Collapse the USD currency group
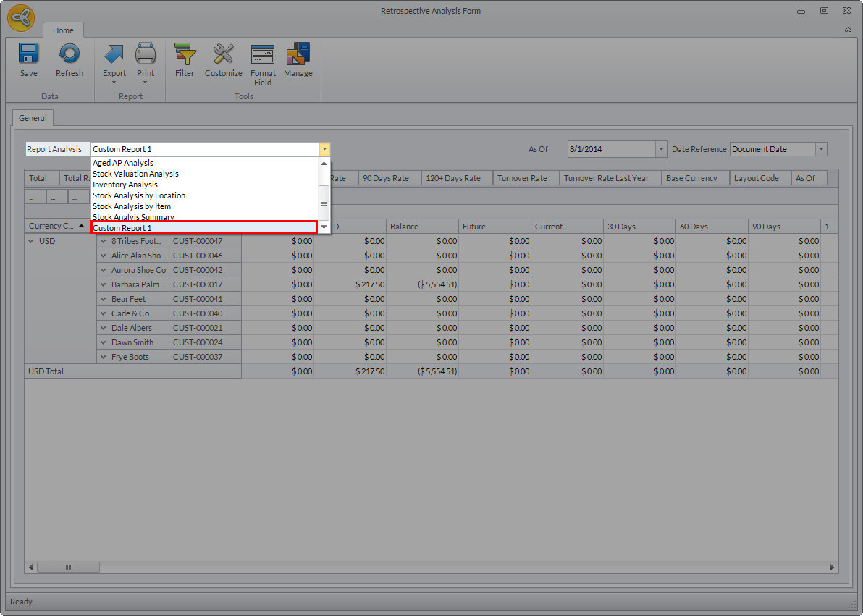This screenshot has height=616, width=863. (31, 241)
